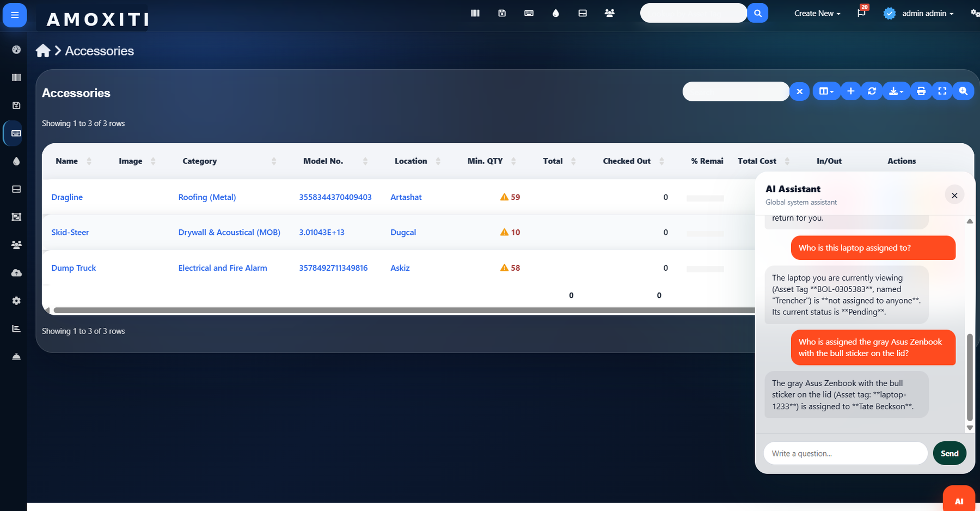The height and width of the screenshot is (511, 980).
Task: Toggle fullscreen table view
Action: click(x=942, y=92)
